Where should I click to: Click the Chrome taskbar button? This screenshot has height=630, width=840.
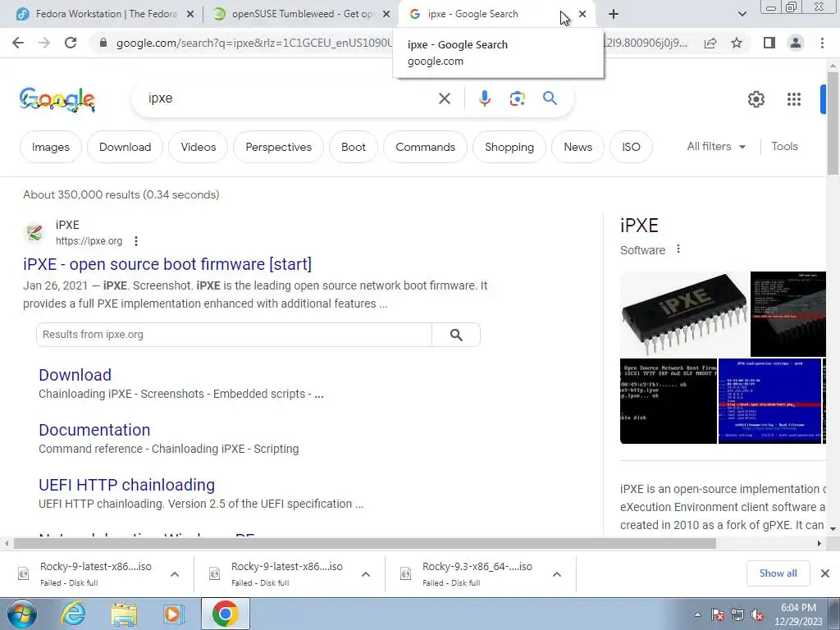click(x=225, y=614)
